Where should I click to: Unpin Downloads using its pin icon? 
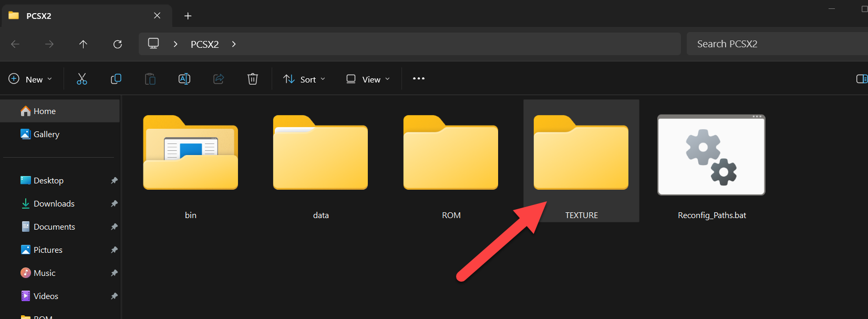coord(114,203)
